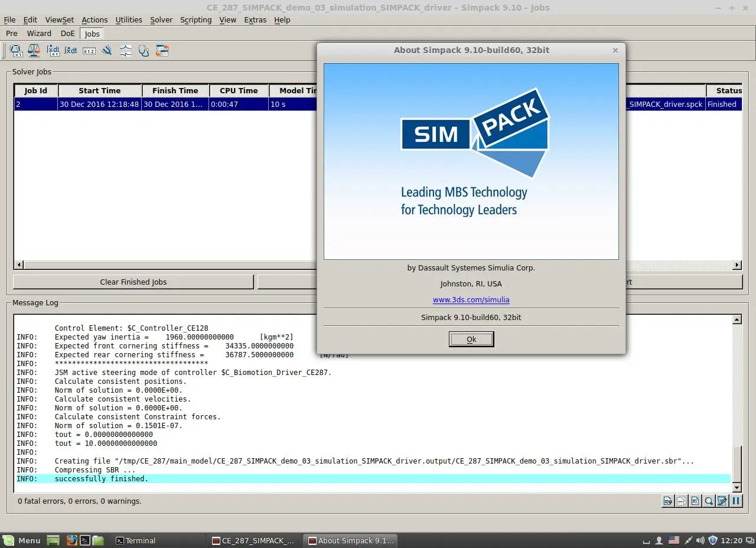Sort by the Start Time column header

(x=100, y=90)
